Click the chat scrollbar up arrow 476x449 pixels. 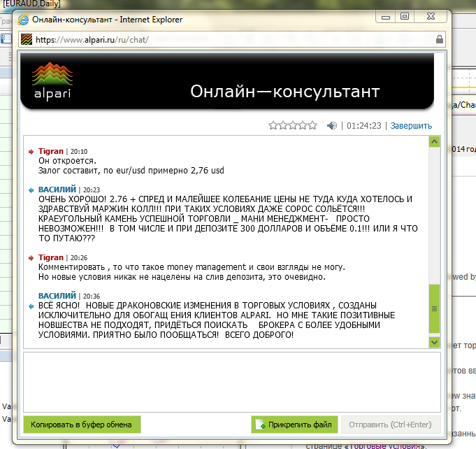(434, 142)
